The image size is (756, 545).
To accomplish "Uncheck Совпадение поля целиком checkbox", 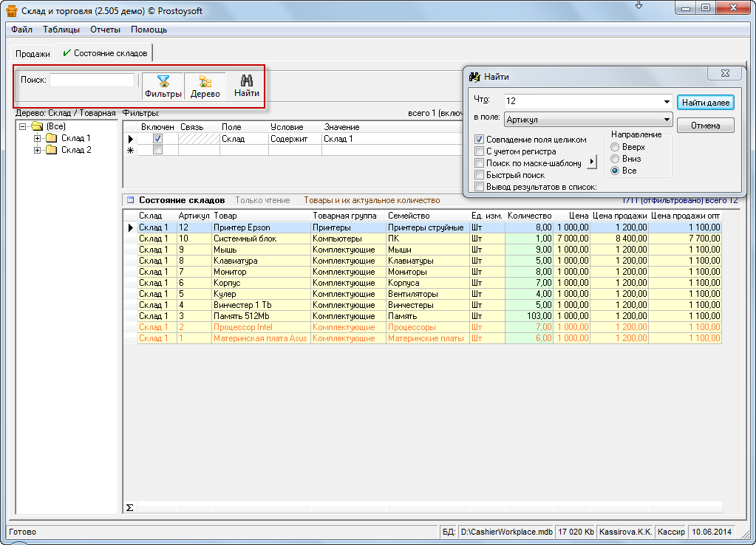I will tap(479, 140).
